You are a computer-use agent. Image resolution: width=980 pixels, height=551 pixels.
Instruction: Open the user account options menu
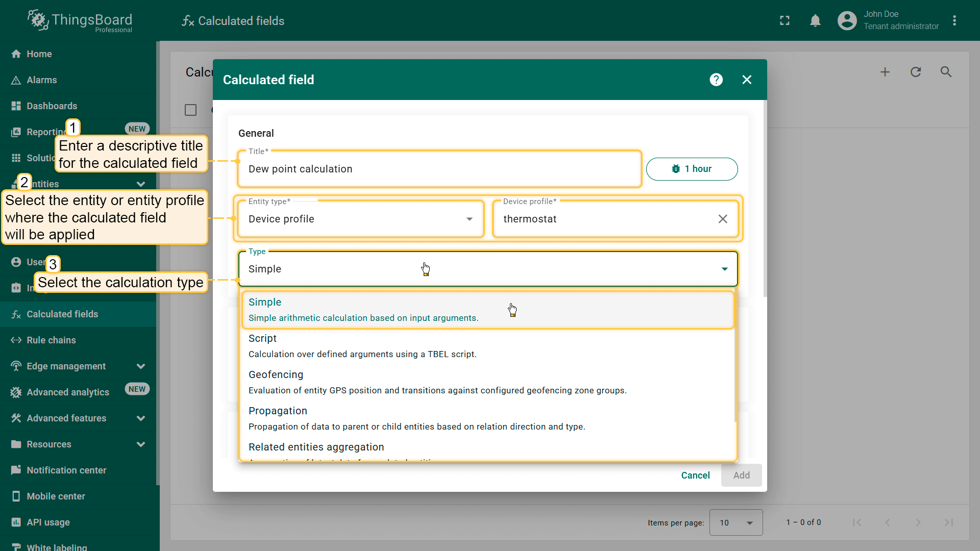[x=954, y=20]
